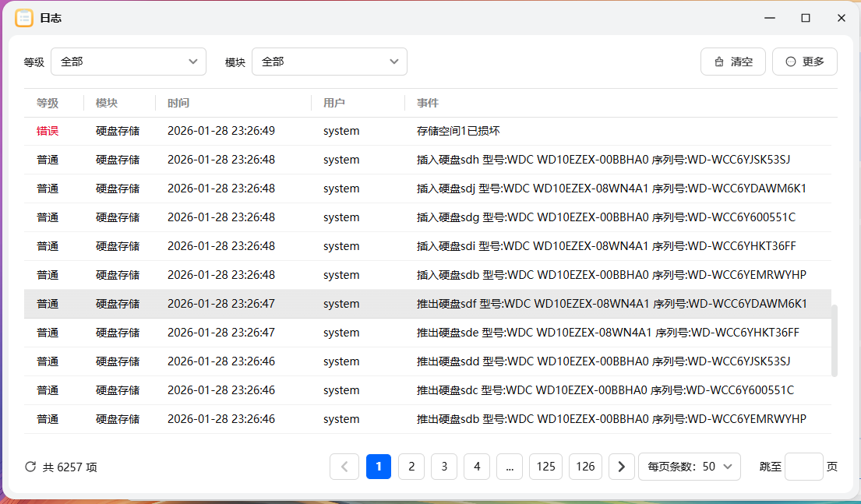Open the 模块 module filter dropdown
The image size is (861, 504).
pos(330,61)
